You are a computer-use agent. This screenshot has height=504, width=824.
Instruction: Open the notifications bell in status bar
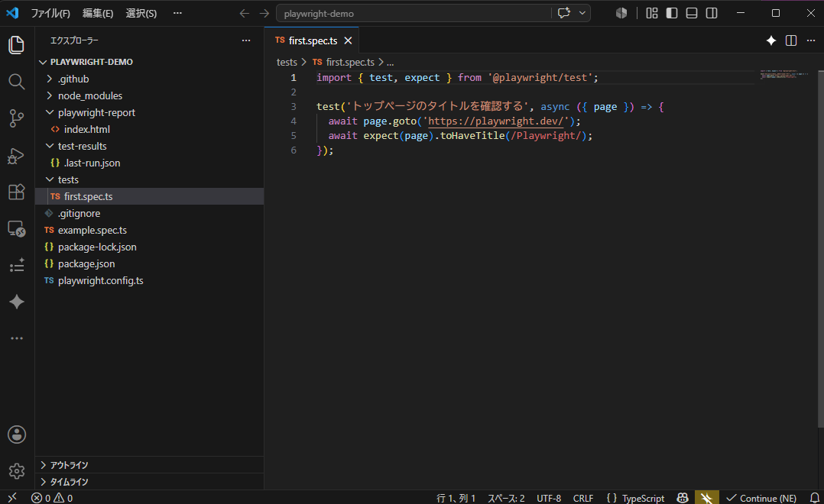pyautogui.click(x=815, y=498)
